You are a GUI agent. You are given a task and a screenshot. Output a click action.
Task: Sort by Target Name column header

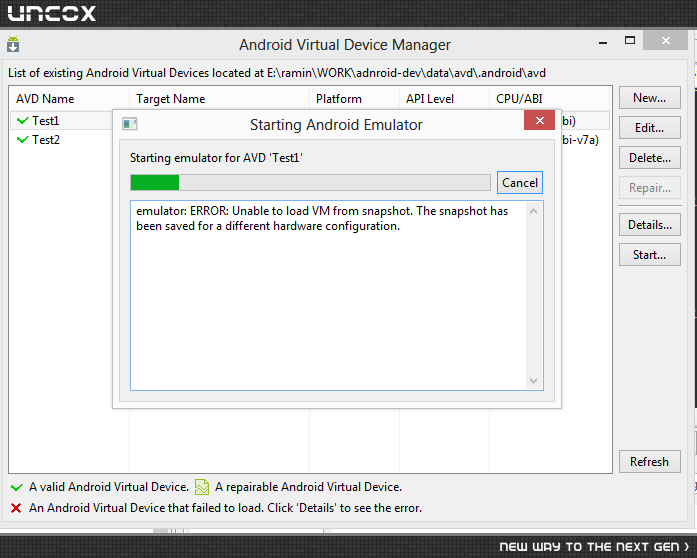click(x=220, y=99)
